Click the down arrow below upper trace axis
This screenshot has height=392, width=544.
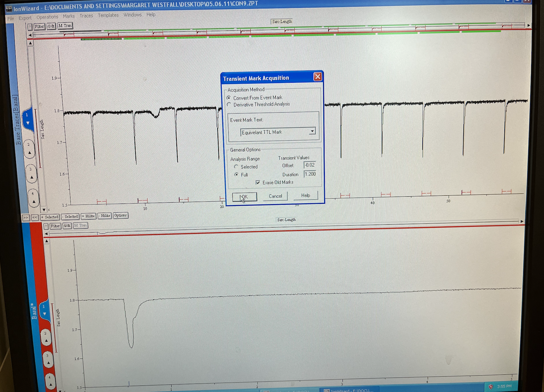(44, 210)
